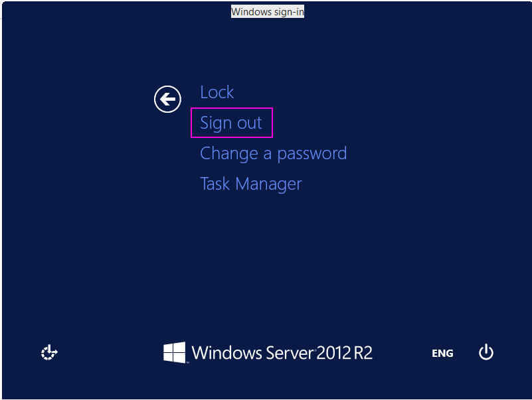Choose Sign out from the list
Screen dimensions: 532x400
(231, 123)
